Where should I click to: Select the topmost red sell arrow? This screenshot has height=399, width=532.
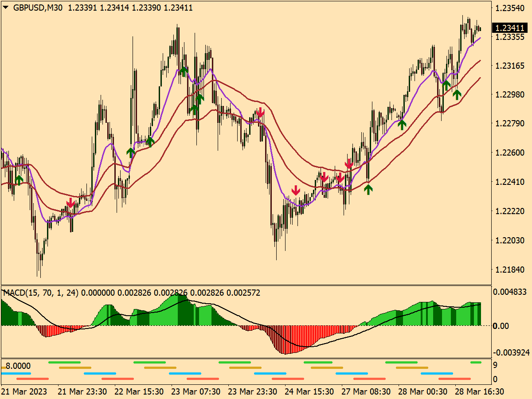pyautogui.click(x=260, y=112)
